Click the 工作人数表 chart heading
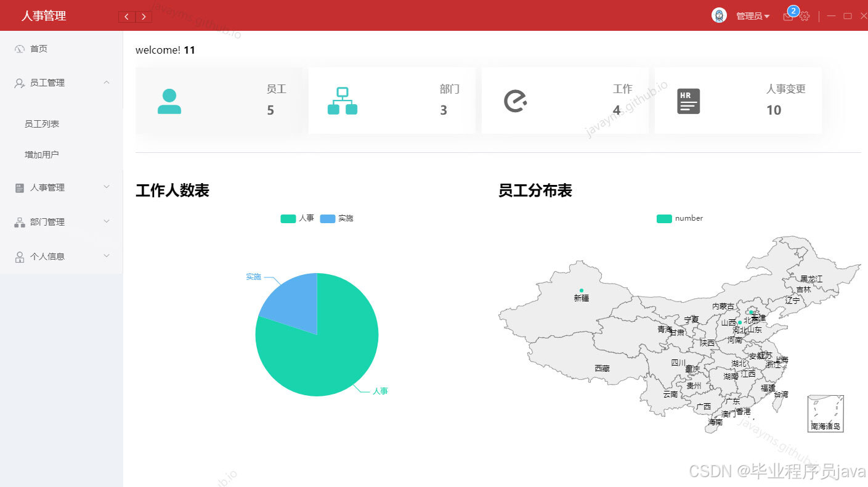Viewport: 868px width, 487px height. click(x=172, y=190)
